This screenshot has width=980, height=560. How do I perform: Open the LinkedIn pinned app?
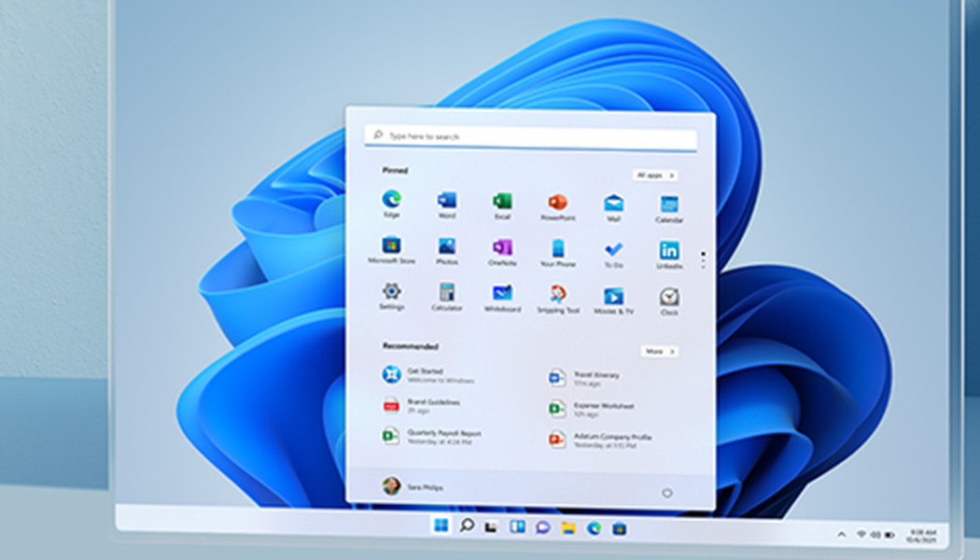[669, 250]
